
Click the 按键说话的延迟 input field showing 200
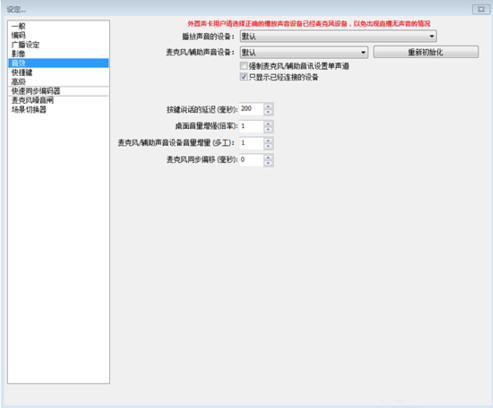[252, 109]
